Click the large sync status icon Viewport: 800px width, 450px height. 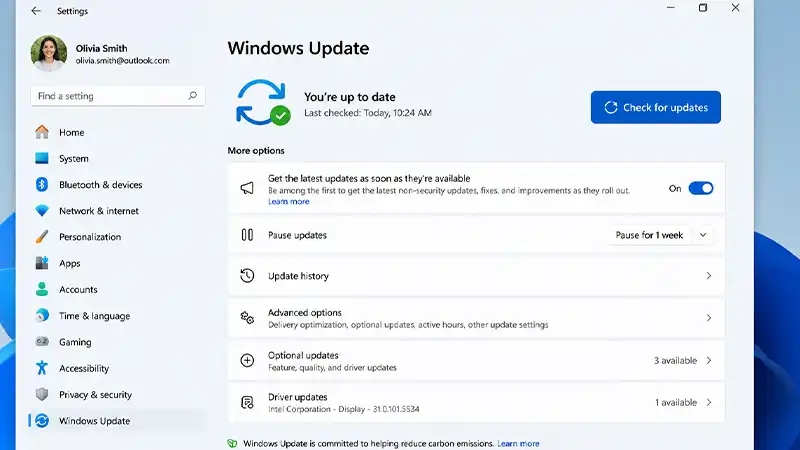(x=263, y=103)
